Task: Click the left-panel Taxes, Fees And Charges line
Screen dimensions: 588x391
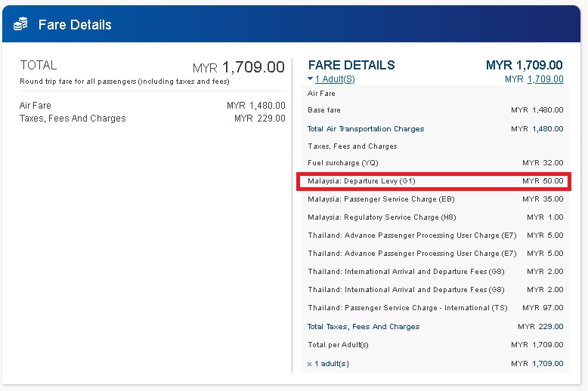Action: point(152,119)
